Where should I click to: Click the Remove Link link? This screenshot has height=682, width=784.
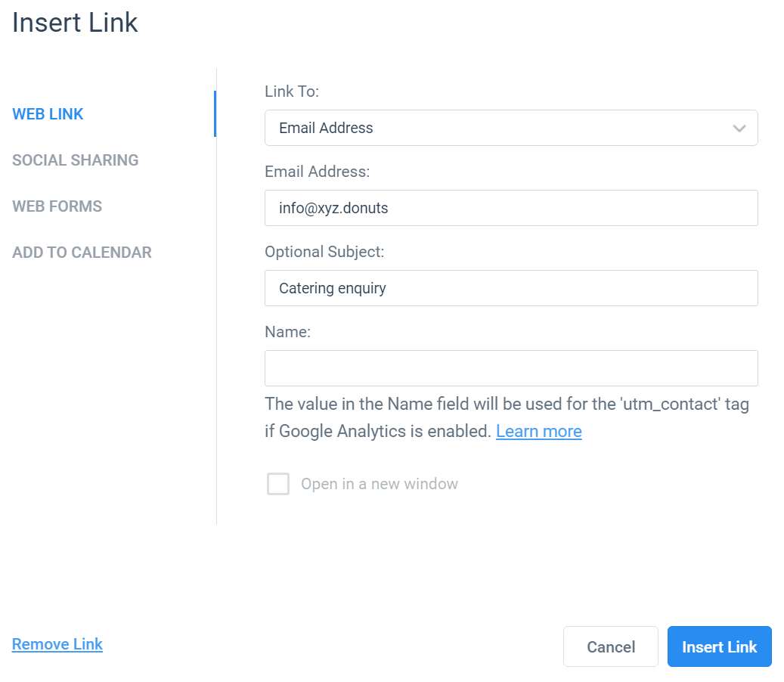coord(57,644)
